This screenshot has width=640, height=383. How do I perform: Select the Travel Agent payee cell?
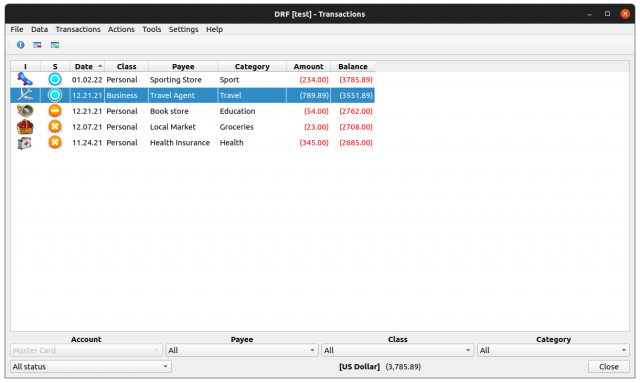coord(183,95)
